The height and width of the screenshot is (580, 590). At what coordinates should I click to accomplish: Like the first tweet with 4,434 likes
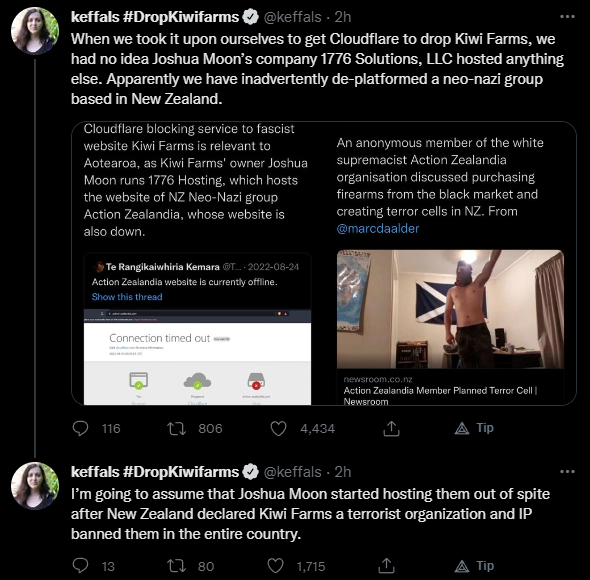tap(278, 428)
